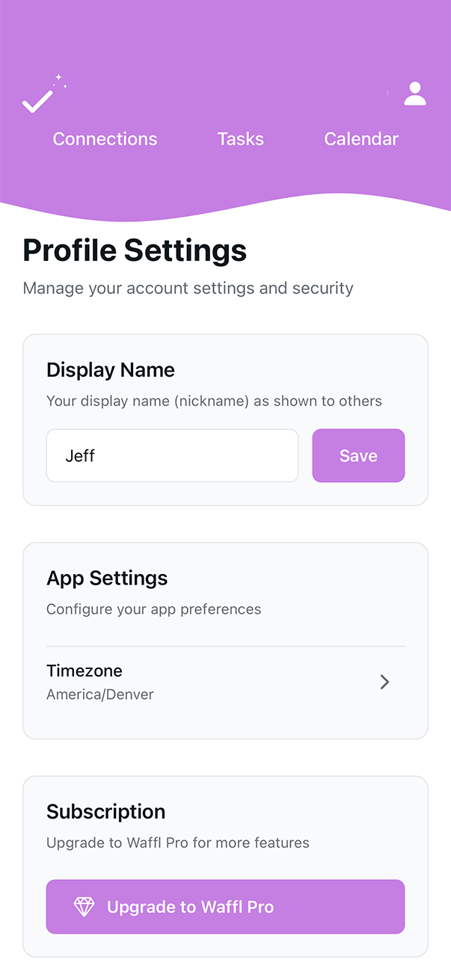This screenshot has height=980, width=451.
Task: Click the Configure your app preferences text
Action: click(x=153, y=608)
